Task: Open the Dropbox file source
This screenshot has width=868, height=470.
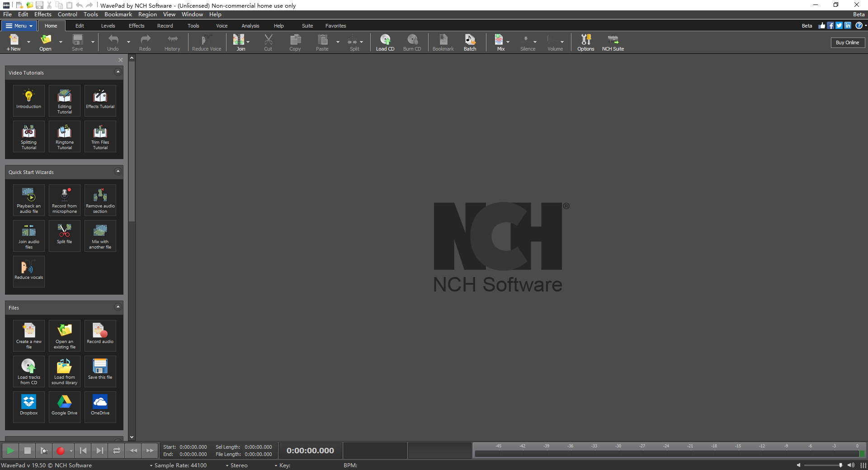Action: [x=29, y=406]
